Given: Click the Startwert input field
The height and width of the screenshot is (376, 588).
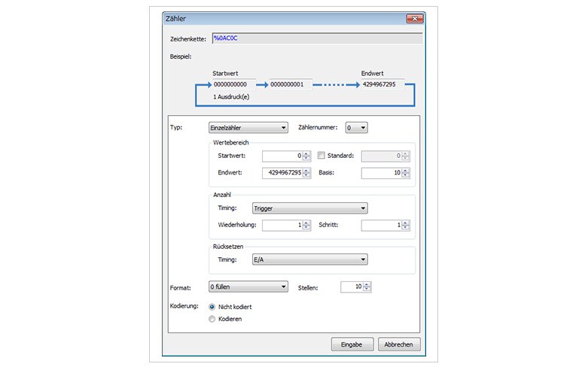Looking at the screenshot, I should coord(282,156).
